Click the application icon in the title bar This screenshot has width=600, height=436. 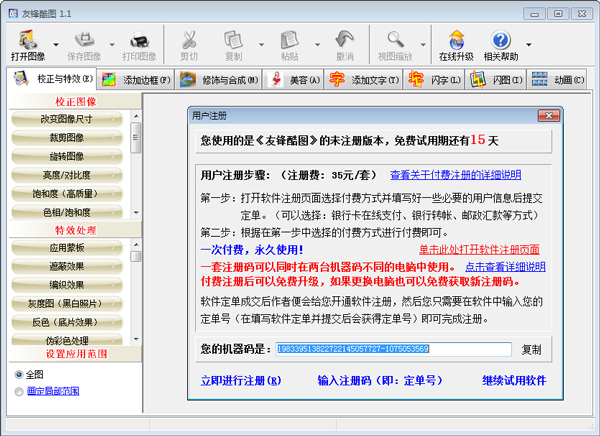[13, 13]
